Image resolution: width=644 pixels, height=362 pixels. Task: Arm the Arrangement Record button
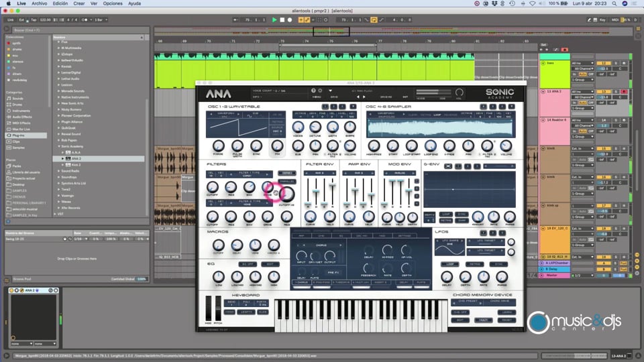(290, 19)
